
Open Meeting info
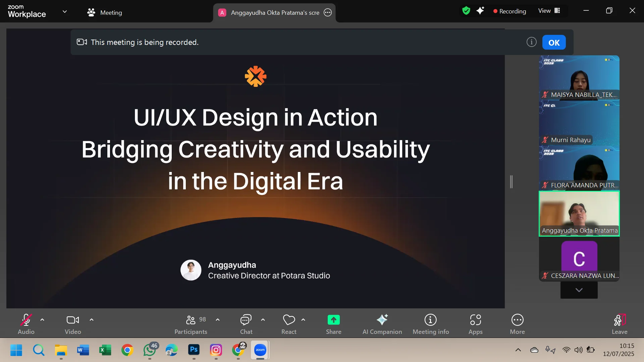[431, 324]
